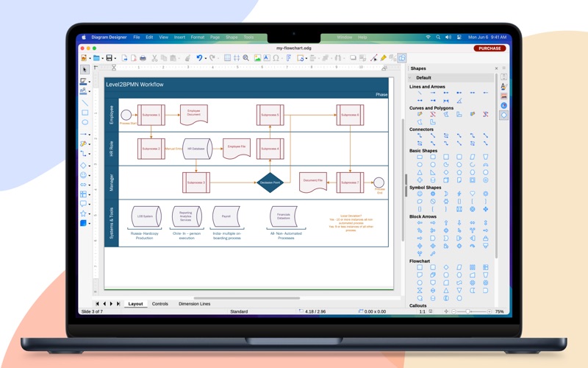Screen dimensions: 588x368
Task: Click the zoom out minus button
Action: click(453, 311)
